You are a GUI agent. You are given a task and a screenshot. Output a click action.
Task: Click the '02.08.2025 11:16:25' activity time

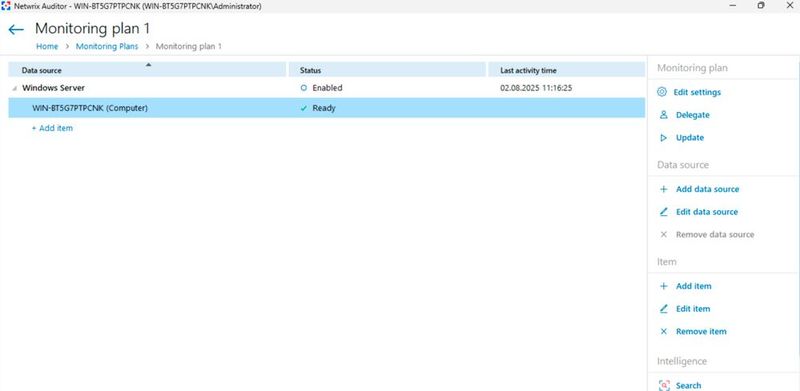point(536,88)
